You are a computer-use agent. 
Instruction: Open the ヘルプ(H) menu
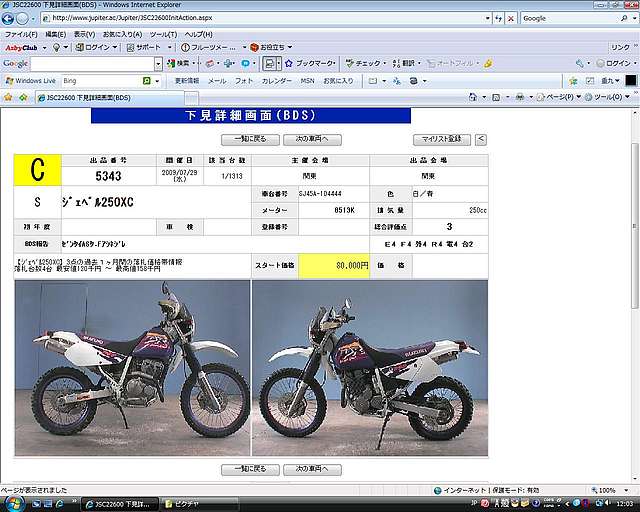coord(198,35)
